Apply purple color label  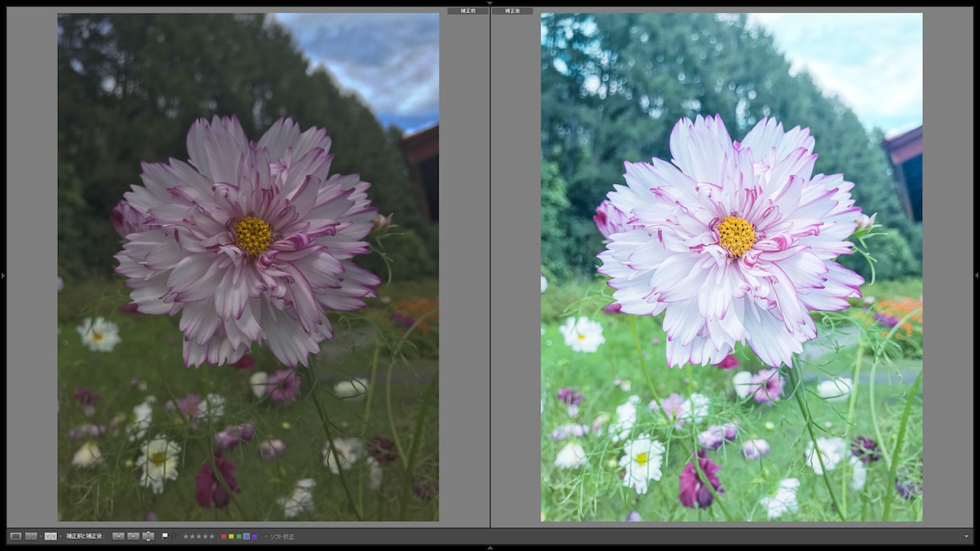(x=255, y=537)
